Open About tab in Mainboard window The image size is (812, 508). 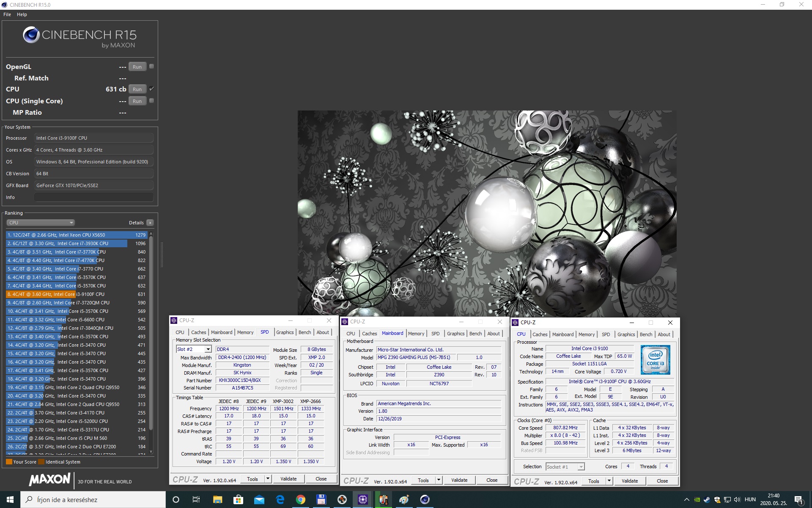point(494,334)
